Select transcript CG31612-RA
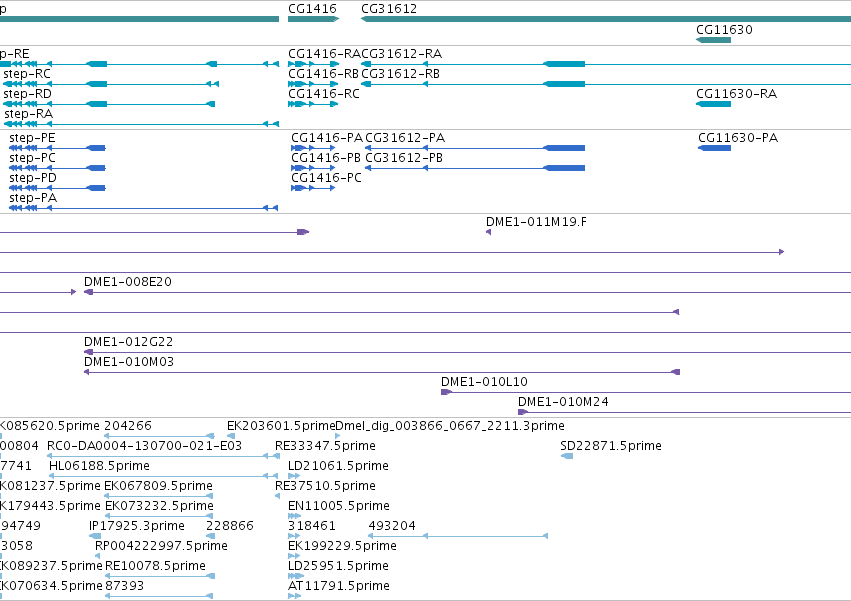 tap(401, 54)
